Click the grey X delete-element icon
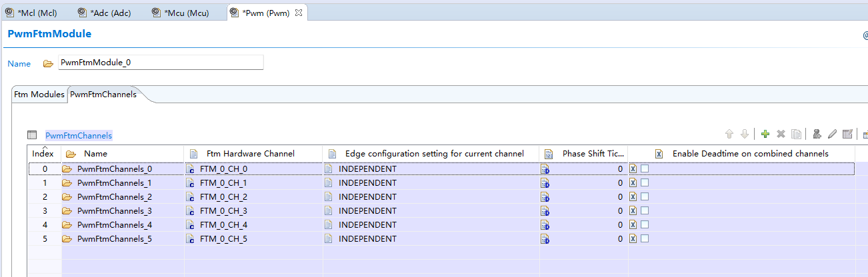This screenshot has width=868, height=277. coord(781,135)
